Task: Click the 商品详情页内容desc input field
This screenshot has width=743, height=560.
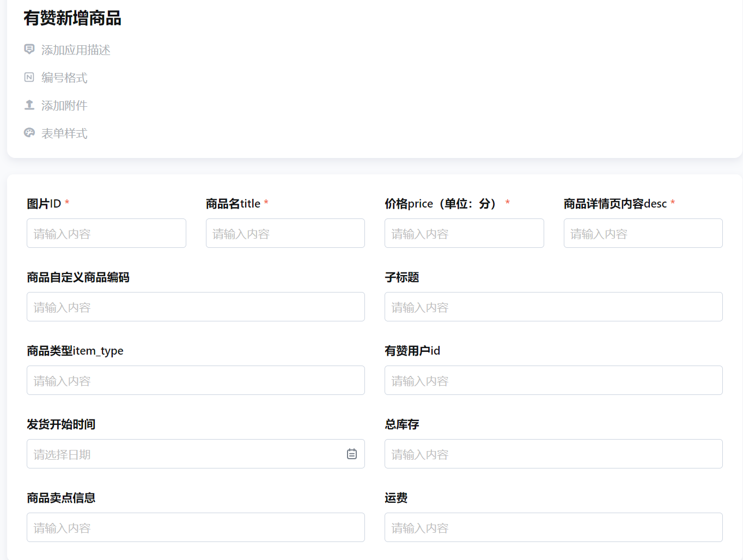Action: (x=643, y=233)
